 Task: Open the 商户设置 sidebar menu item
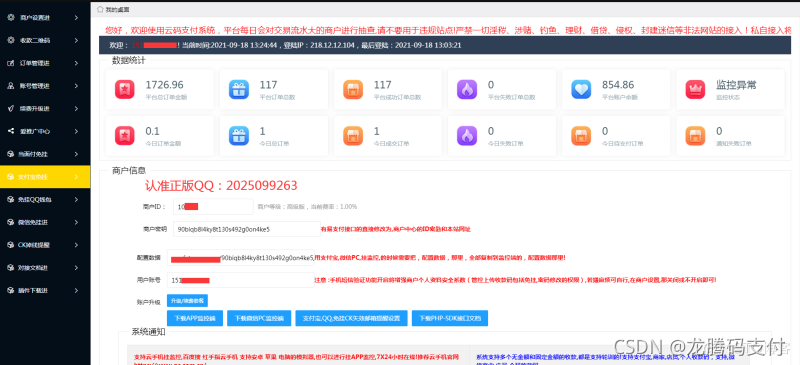(x=45, y=18)
